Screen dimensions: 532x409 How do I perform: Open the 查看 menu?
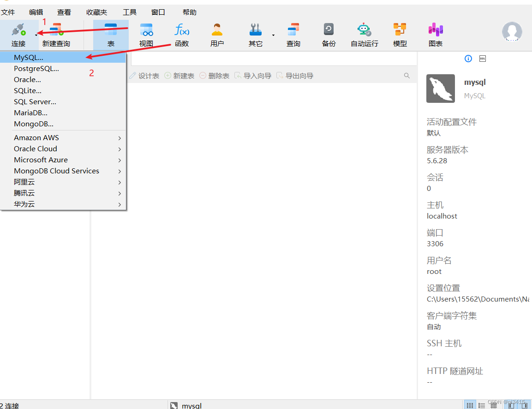[64, 12]
